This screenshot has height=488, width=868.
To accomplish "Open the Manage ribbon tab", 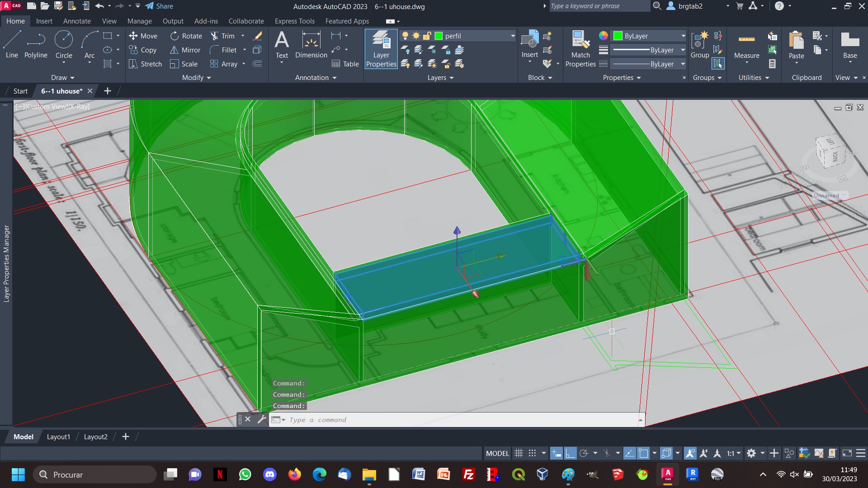I will [x=139, y=21].
